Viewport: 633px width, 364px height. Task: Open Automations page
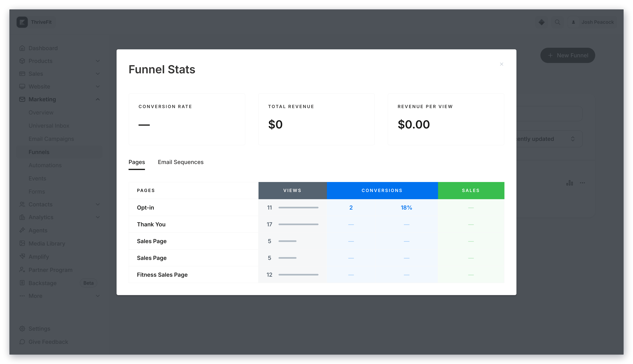[45, 165]
